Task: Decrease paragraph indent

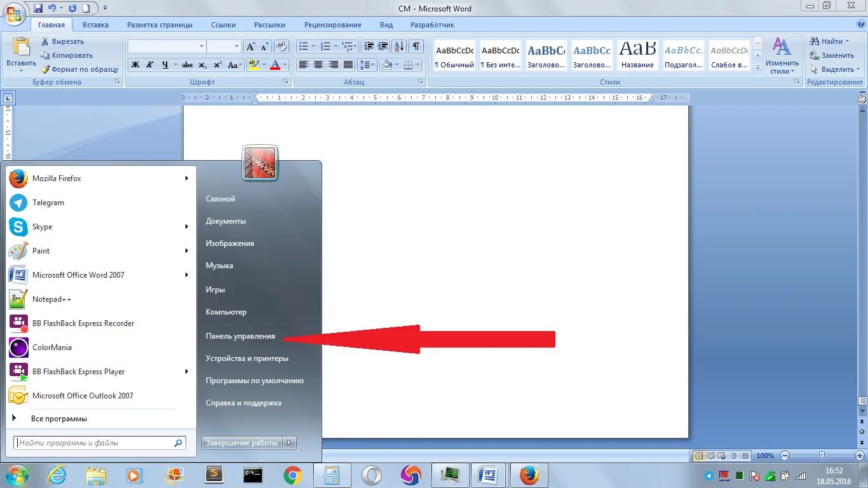Action: click(369, 46)
